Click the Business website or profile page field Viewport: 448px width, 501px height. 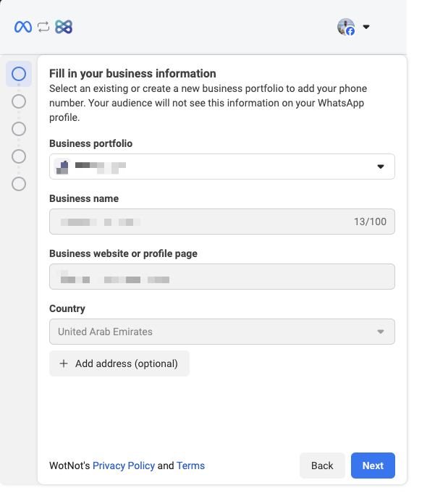coord(221,277)
